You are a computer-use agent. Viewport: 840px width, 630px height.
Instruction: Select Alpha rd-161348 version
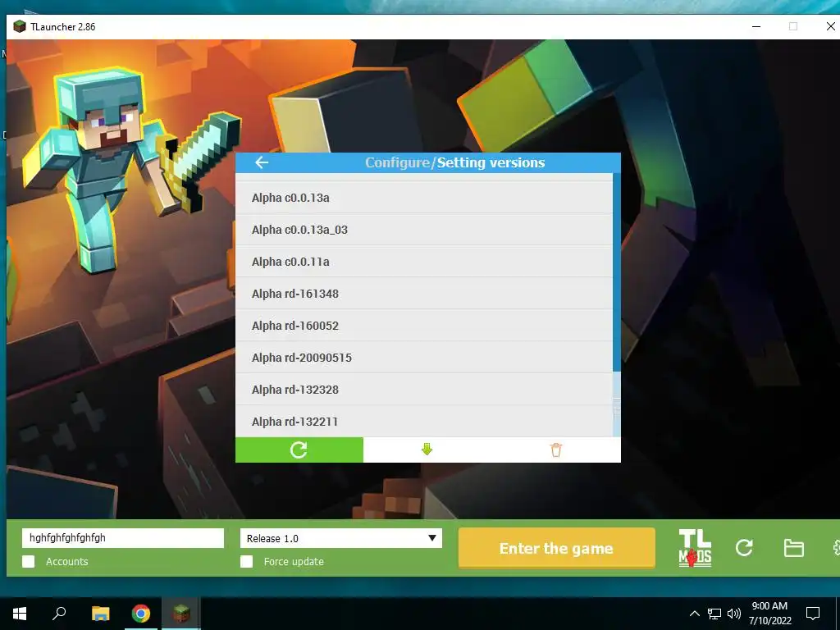(424, 294)
